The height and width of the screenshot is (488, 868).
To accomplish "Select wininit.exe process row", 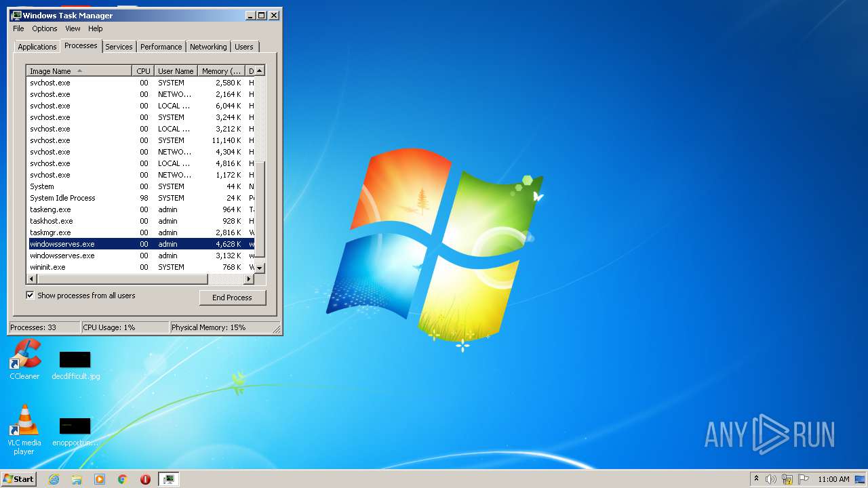I will tap(142, 267).
